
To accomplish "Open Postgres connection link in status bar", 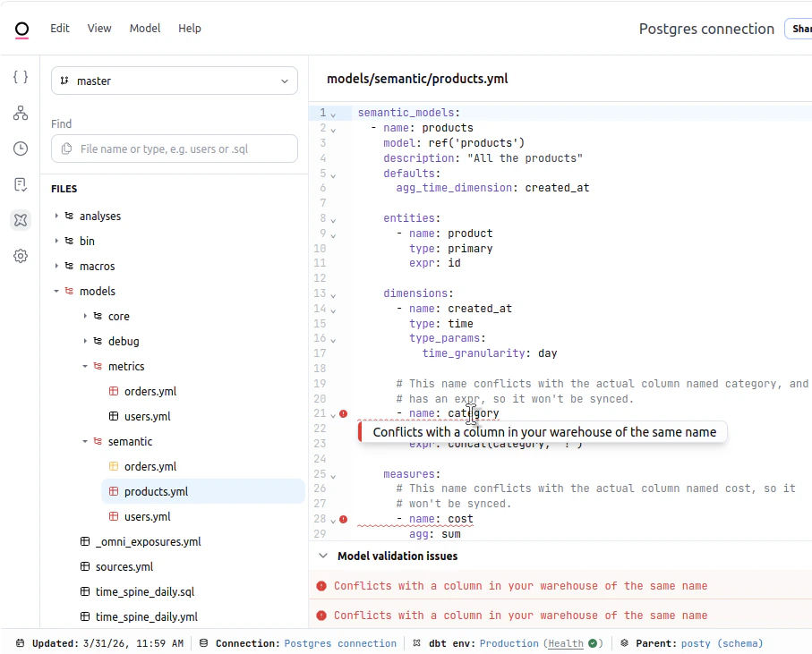I will [x=340, y=643].
